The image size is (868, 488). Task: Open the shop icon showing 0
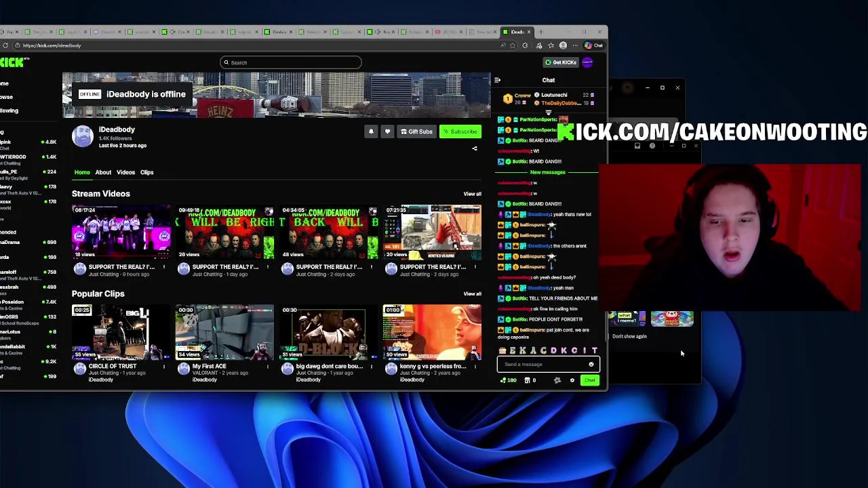click(531, 380)
